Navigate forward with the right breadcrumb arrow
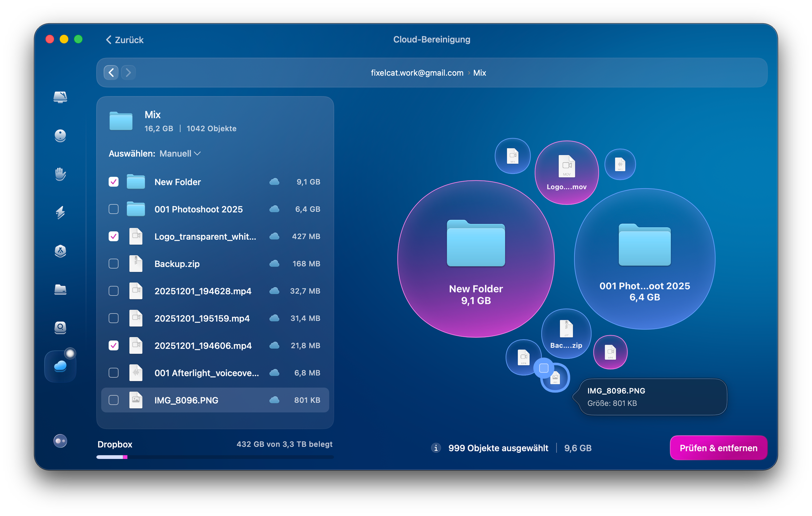Viewport: 812px width, 516px height. pos(128,73)
